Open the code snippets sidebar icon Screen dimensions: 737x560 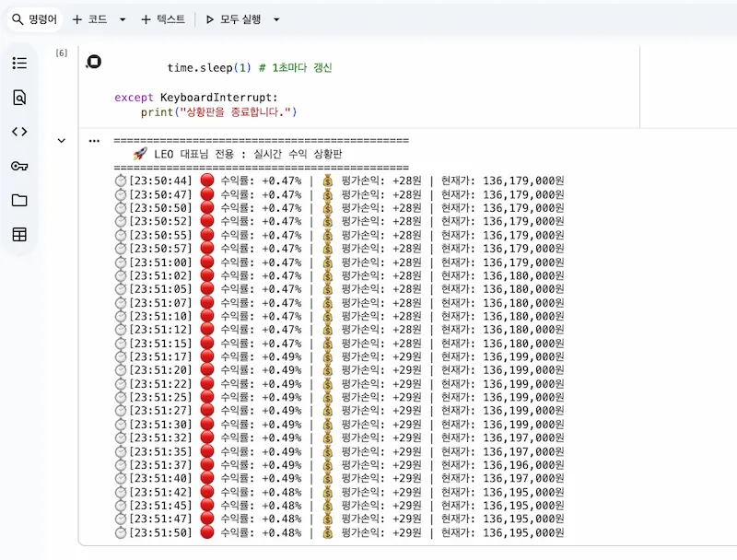point(19,132)
